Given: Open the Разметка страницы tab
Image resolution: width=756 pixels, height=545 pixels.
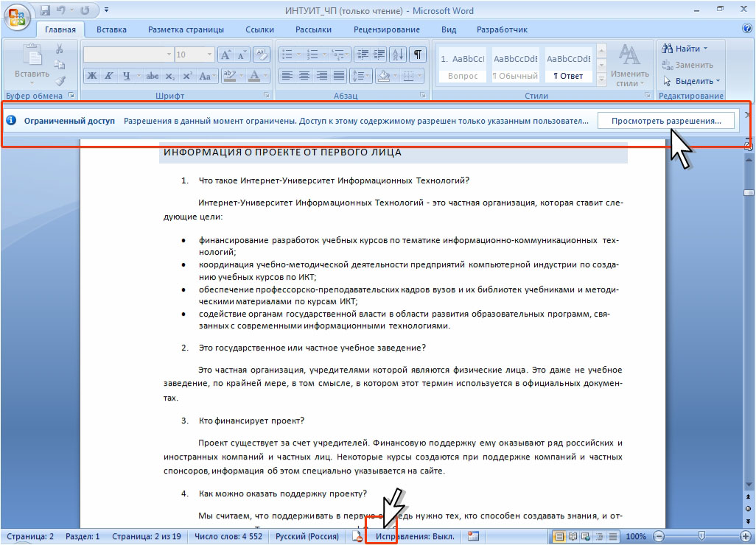Looking at the screenshot, I should click(x=186, y=29).
